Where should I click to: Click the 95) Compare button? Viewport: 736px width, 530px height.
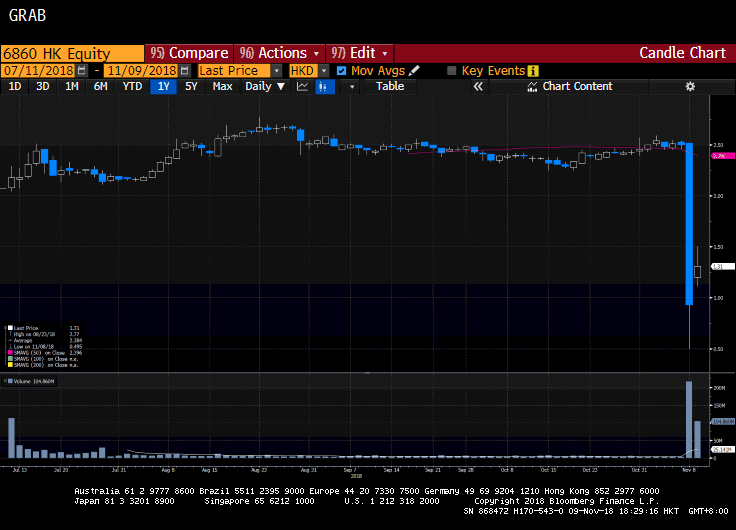pos(189,53)
